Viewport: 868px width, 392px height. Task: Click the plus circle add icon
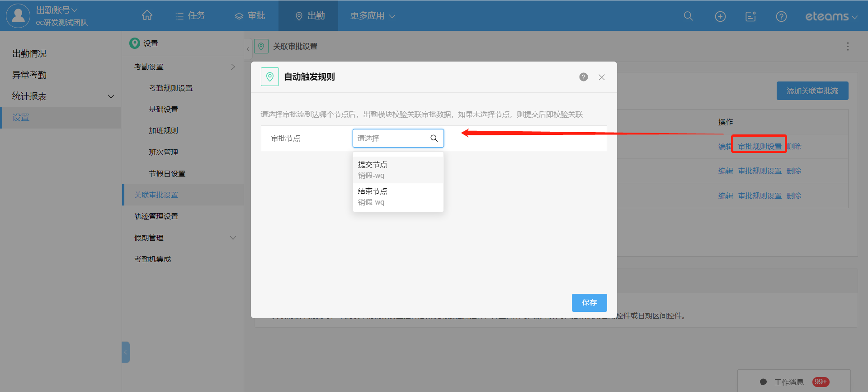click(x=720, y=17)
